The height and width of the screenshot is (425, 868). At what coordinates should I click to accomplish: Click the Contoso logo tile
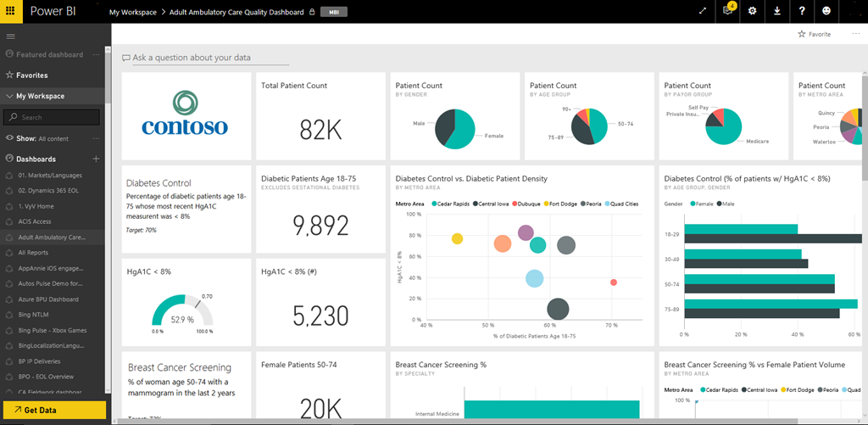186,116
